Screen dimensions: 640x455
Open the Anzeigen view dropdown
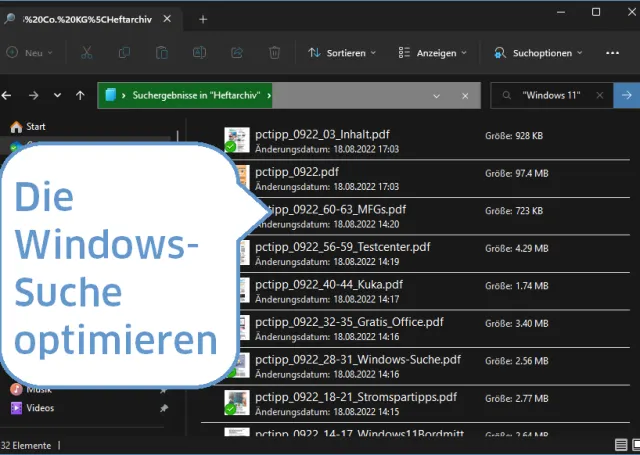click(433, 53)
